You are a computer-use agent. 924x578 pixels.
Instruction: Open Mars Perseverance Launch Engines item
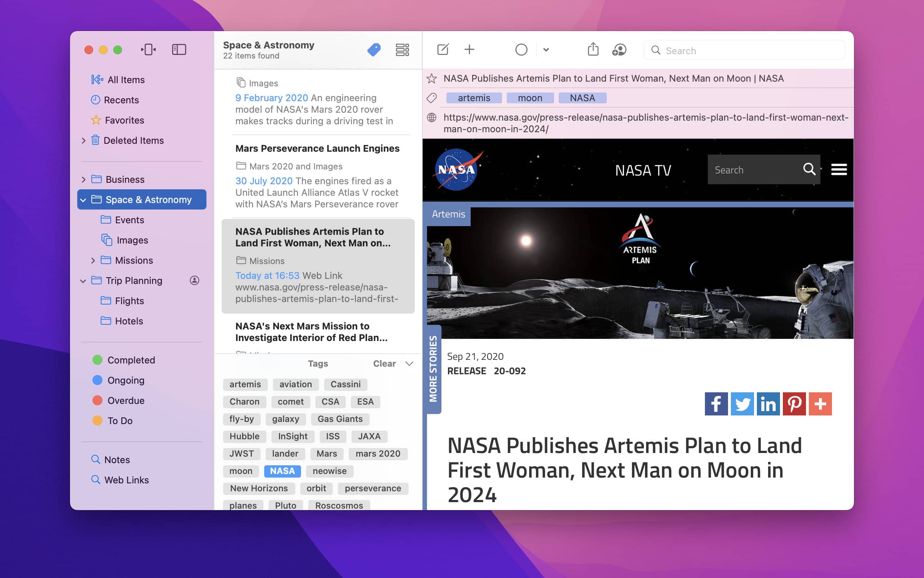318,176
